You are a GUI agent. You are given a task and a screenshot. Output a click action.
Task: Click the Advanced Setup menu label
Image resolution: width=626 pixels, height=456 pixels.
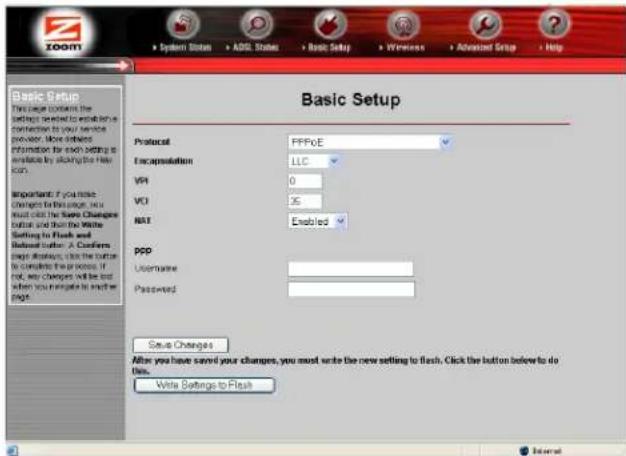pos(483,48)
